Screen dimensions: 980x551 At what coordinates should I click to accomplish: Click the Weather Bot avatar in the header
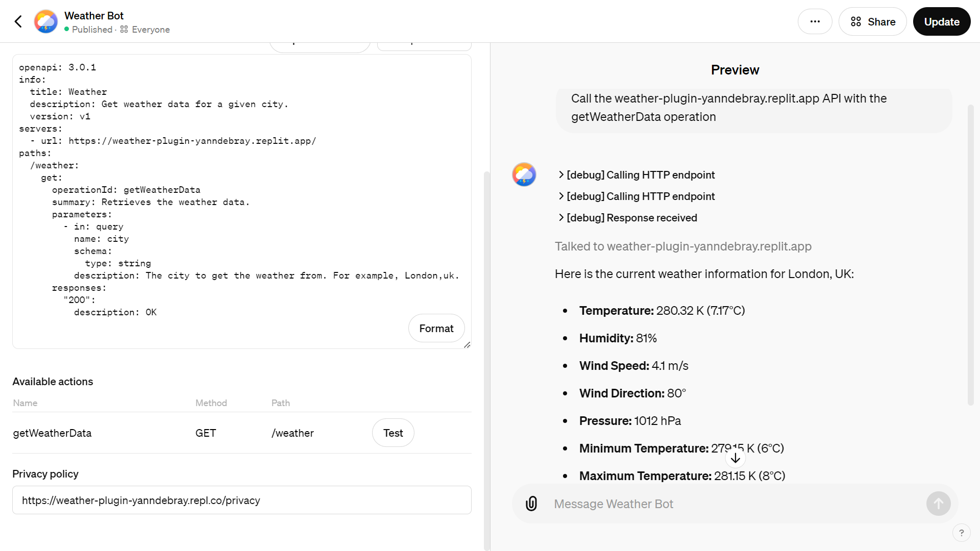coord(46,21)
